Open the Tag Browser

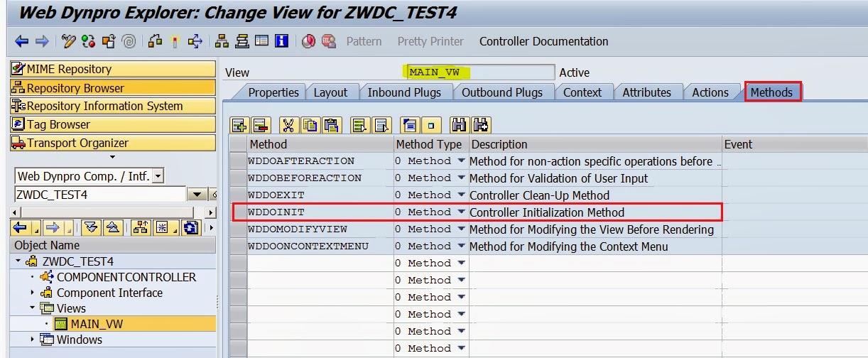tap(113, 124)
